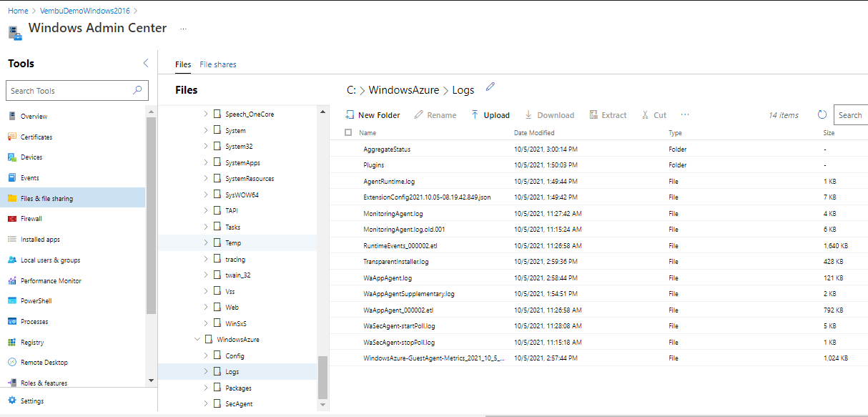868x417 pixels.
Task: Expand the Web folder node
Action: 206,307
